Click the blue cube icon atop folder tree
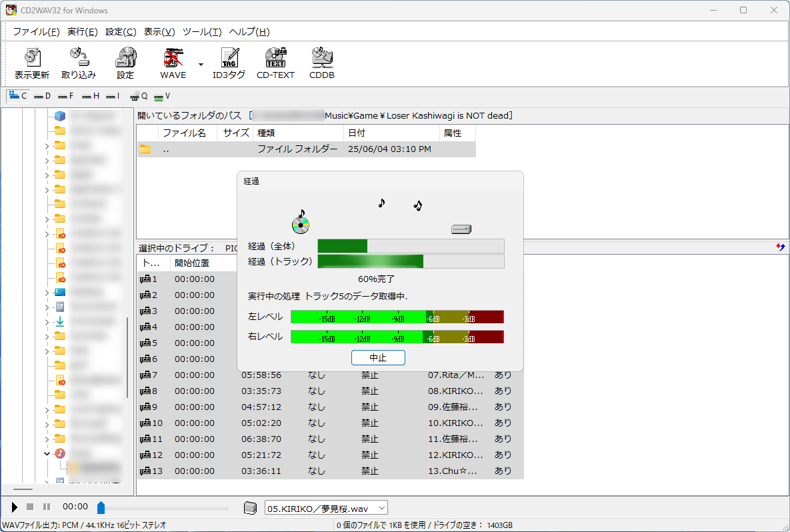 [60, 116]
